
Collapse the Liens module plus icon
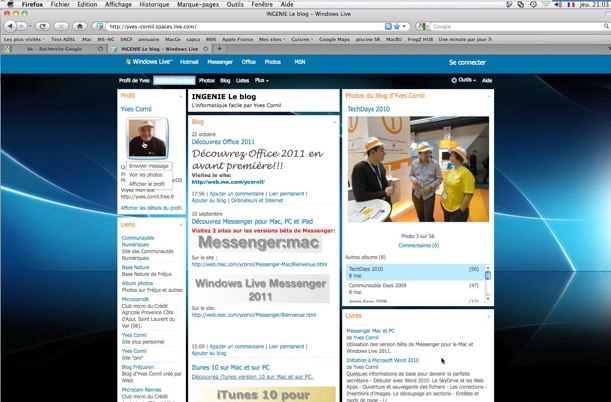180,225
